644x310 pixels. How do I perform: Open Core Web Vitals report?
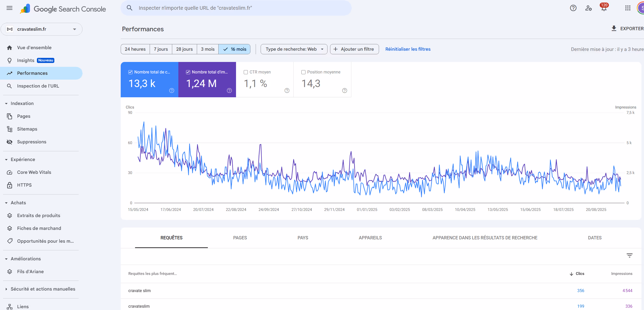pyautogui.click(x=34, y=172)
